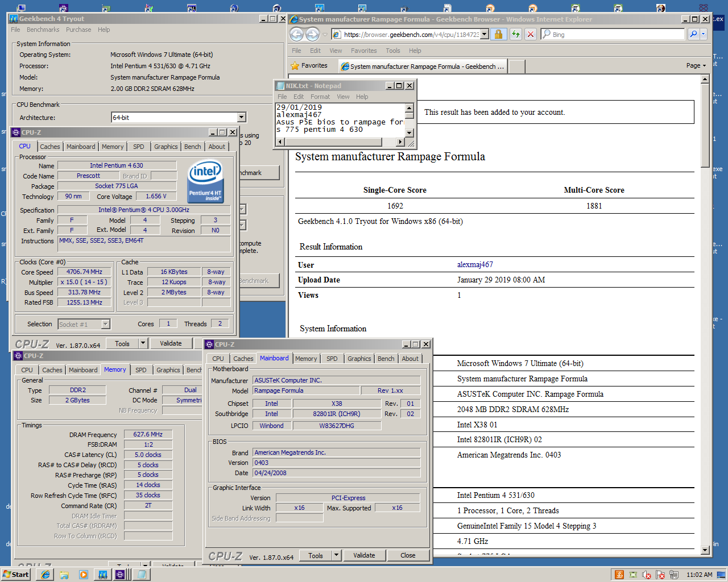The width and height of the screenshot is (728, 582).
Task: Click the NIK.txt Notepad title bar icon
Action: coord(280,86)
